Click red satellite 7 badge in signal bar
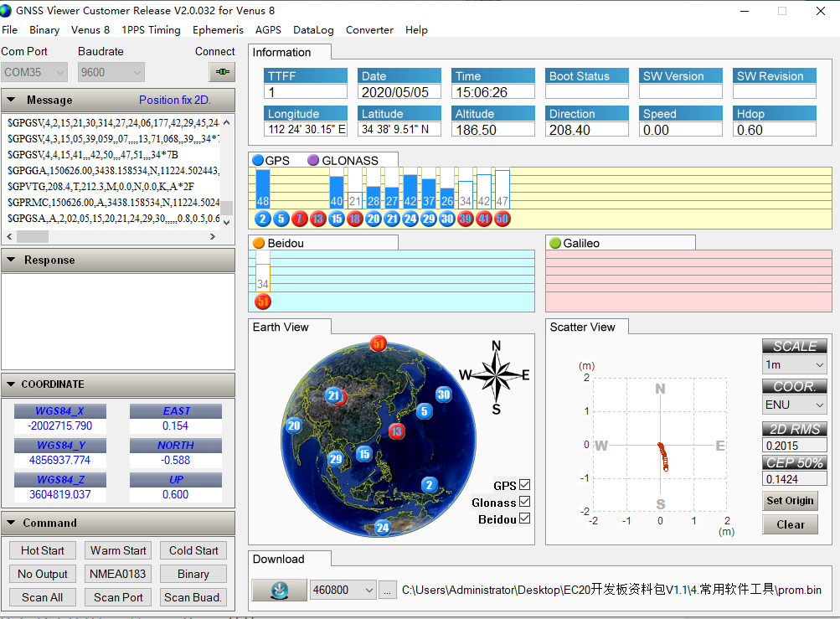Screen dimensions: 840x619 300,219
